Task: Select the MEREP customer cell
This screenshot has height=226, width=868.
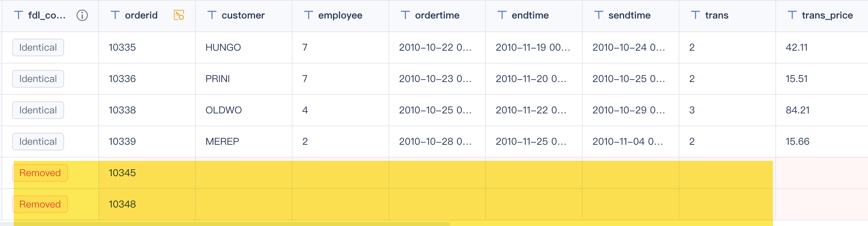Action: (222, 142)
